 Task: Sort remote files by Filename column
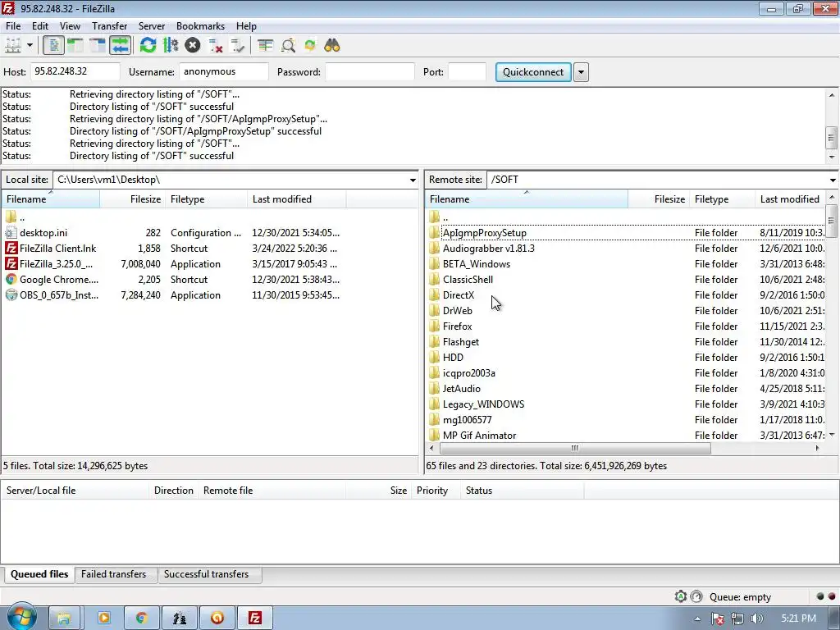[527, 199]
